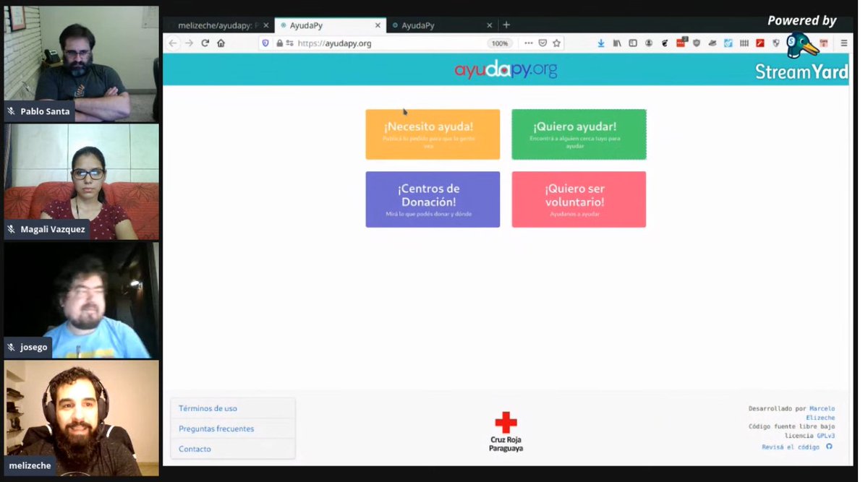The image size is (868, 482).
Task: Switch to the second AyudaPy tab
Action: (442, 25)
